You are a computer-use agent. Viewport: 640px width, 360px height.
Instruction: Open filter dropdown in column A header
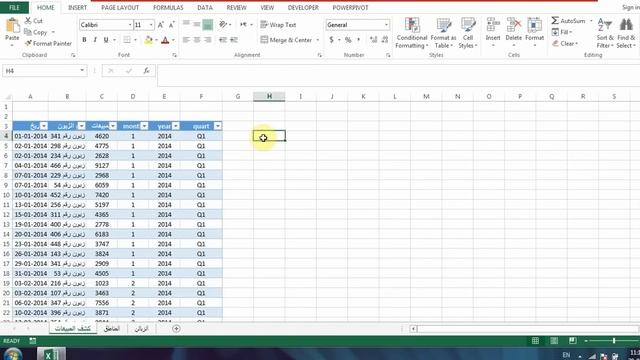click(x=44, y=126)
